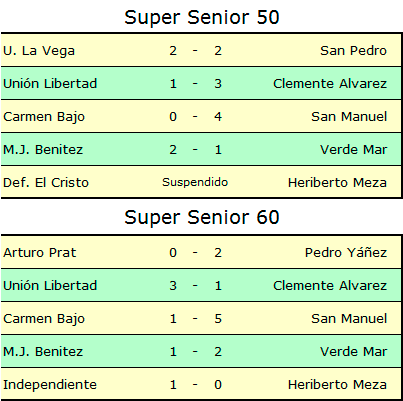
Task: Select Pedro Yáñez team name
Action: point(346,253)
